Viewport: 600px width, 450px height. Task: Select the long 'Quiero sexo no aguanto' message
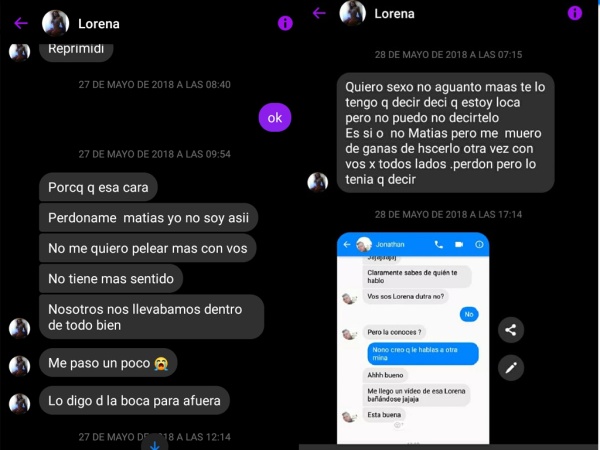(x=445, y=132)
